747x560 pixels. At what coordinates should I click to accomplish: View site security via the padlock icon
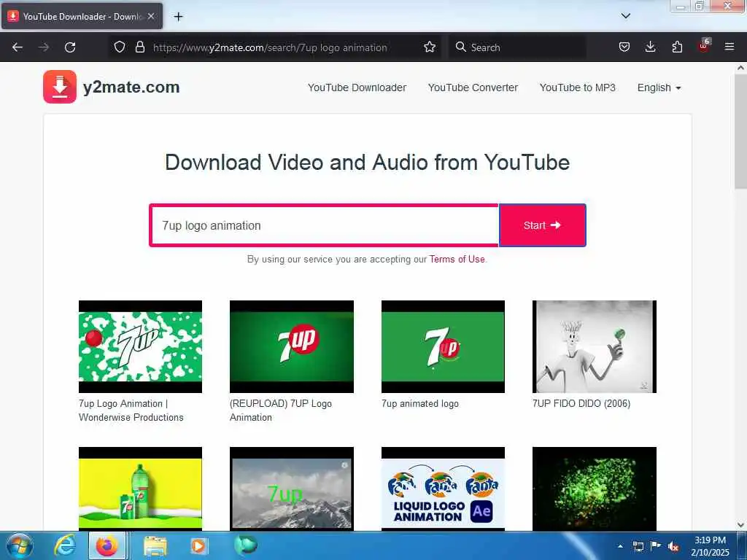(x=139, y=47)
